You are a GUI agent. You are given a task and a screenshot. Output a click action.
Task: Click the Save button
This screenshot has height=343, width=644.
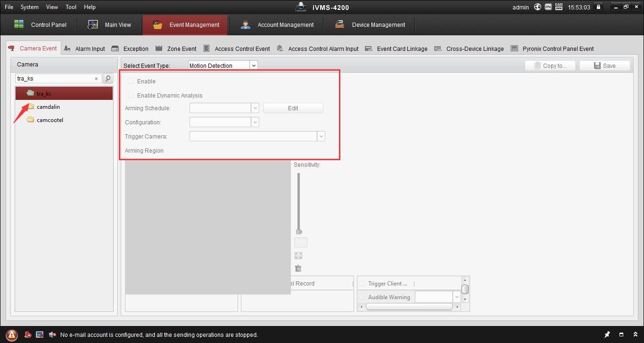pyautogui.click(x=604, y=66)
